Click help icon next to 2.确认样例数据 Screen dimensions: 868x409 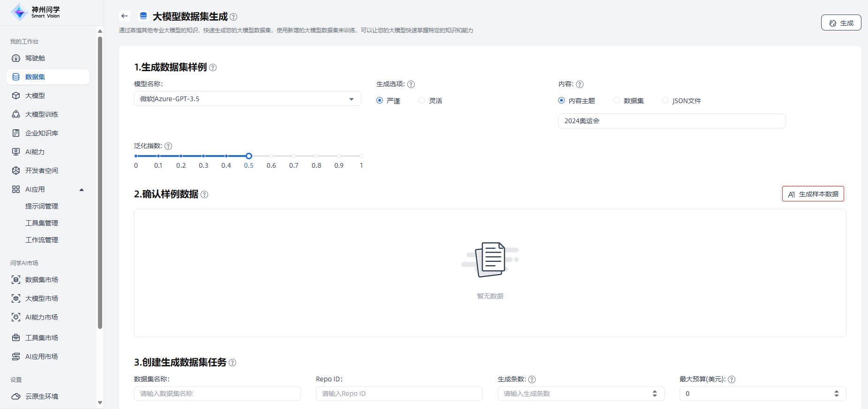[204, 194]
